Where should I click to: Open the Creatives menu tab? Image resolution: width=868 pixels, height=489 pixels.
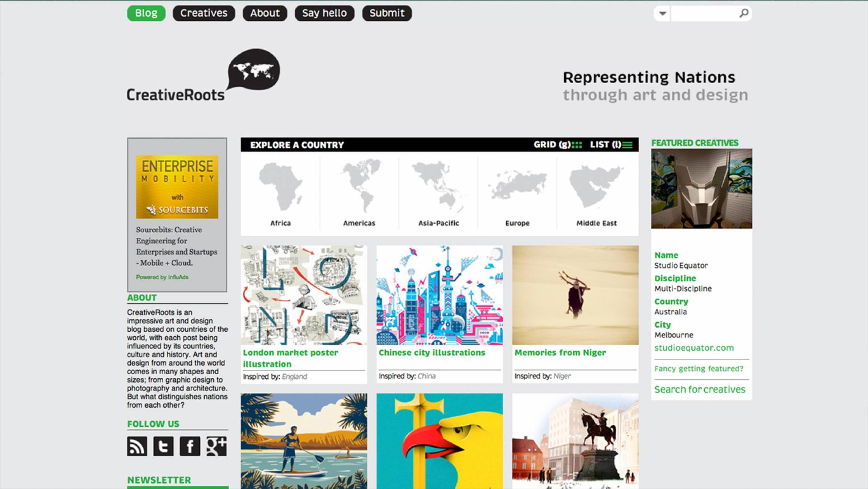tap(204, 13)
